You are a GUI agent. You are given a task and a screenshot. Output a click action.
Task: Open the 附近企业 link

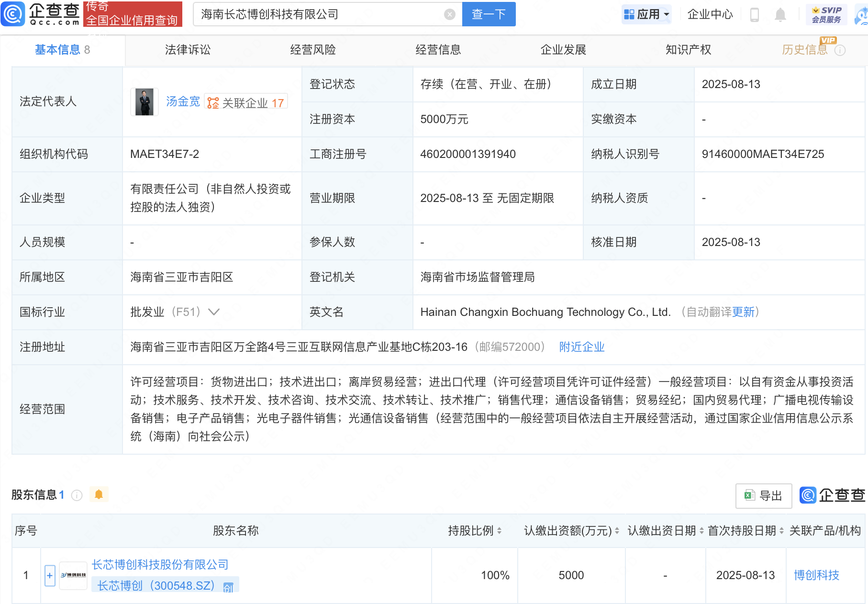[582, 347]
